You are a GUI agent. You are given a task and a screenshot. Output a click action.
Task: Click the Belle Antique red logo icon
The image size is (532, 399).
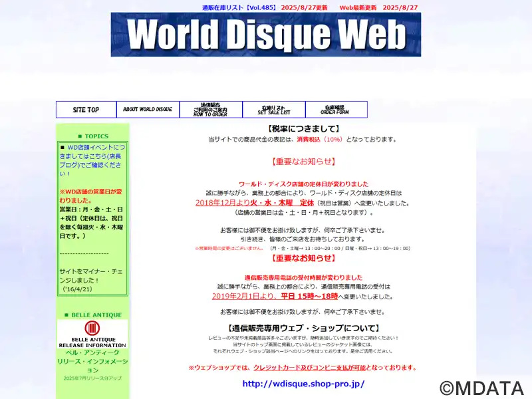coord(92,328)
